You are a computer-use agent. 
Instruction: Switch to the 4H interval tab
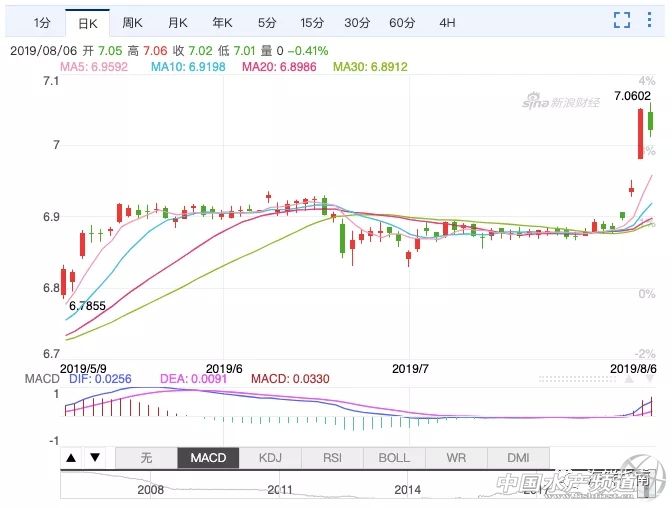point(447,22)
